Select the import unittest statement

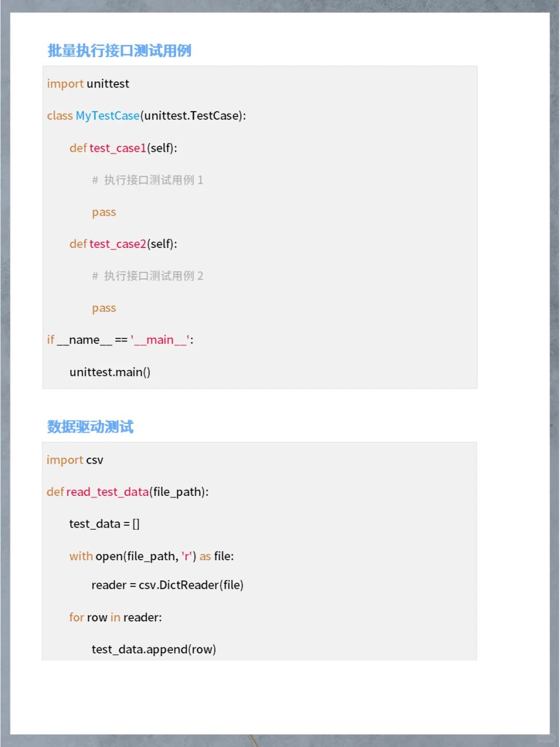[x=88, y=84]
